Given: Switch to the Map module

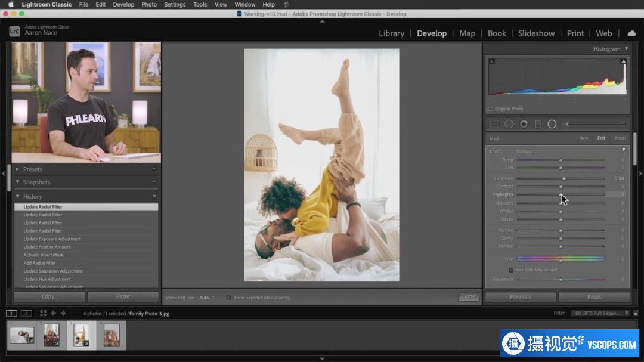Looking at the screenshot, I should 467,33.
